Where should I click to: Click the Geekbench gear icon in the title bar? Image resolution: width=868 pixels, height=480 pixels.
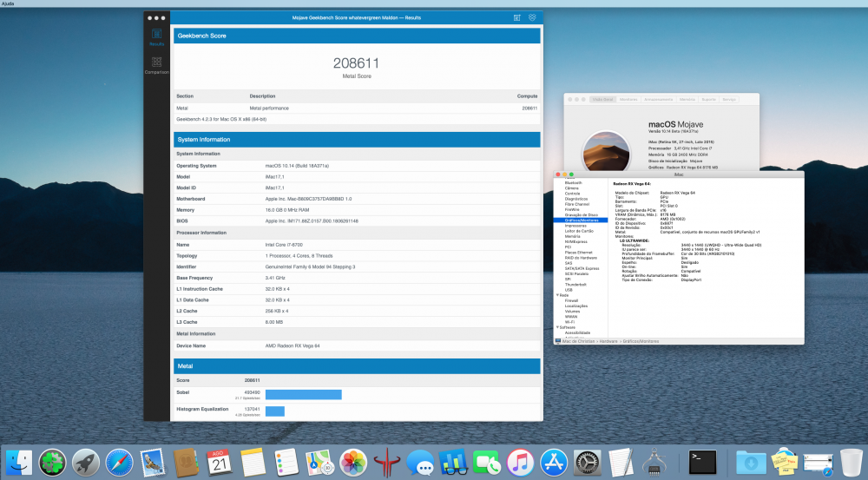[x=532, y=17]
